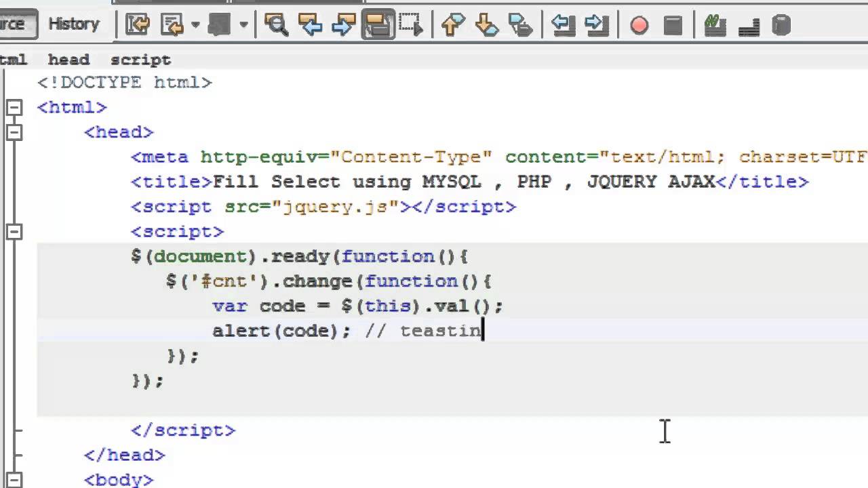Viewport: 868px width, 488px height.
Task: Jump to previous occurrence (left arrow)
Action: 311,25
